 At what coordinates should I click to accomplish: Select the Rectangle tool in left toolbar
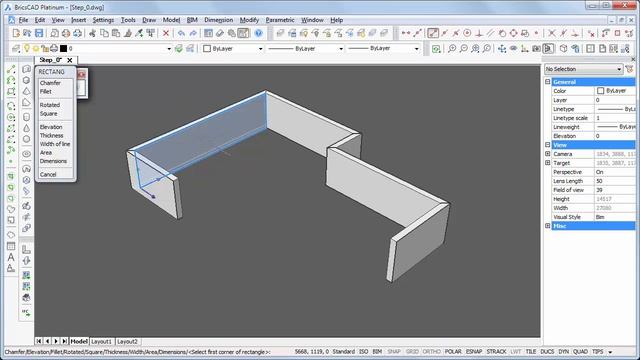pos(11,91)
